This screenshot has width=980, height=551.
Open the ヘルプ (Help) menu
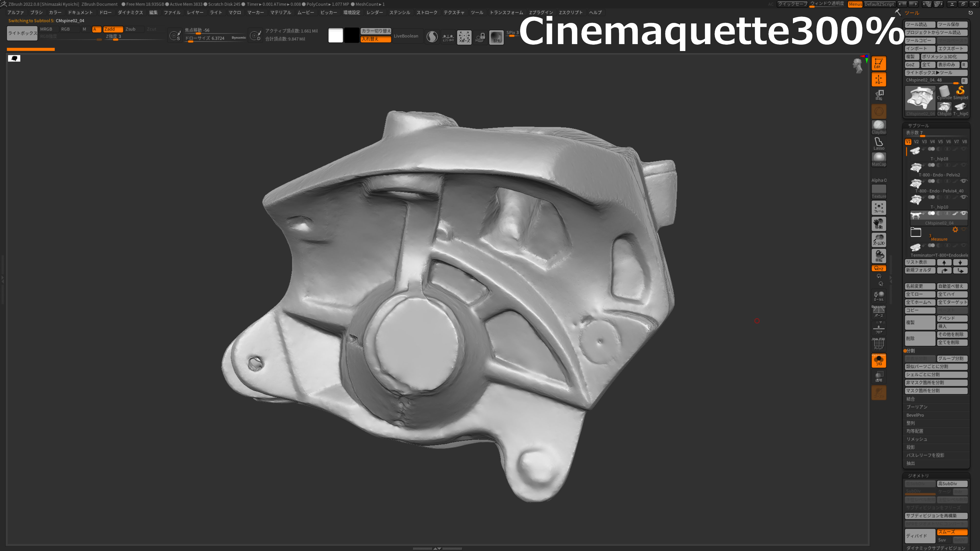595,12
